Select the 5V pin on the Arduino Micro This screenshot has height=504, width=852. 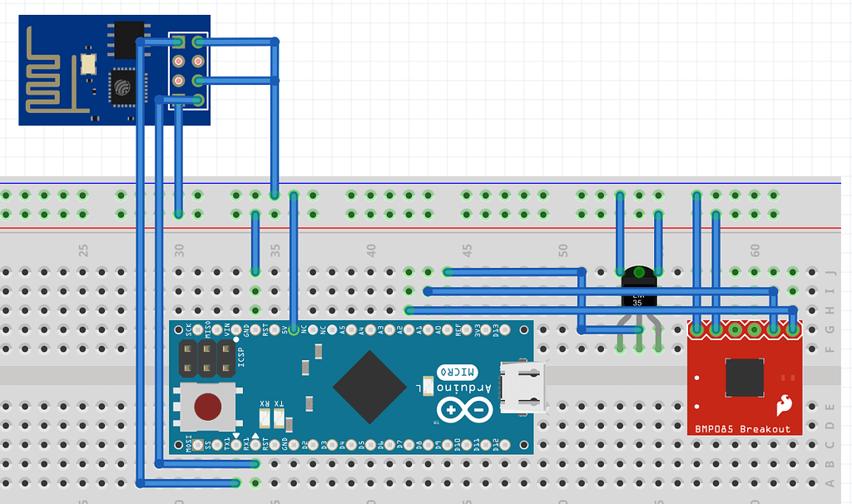(x=292, y=329)
